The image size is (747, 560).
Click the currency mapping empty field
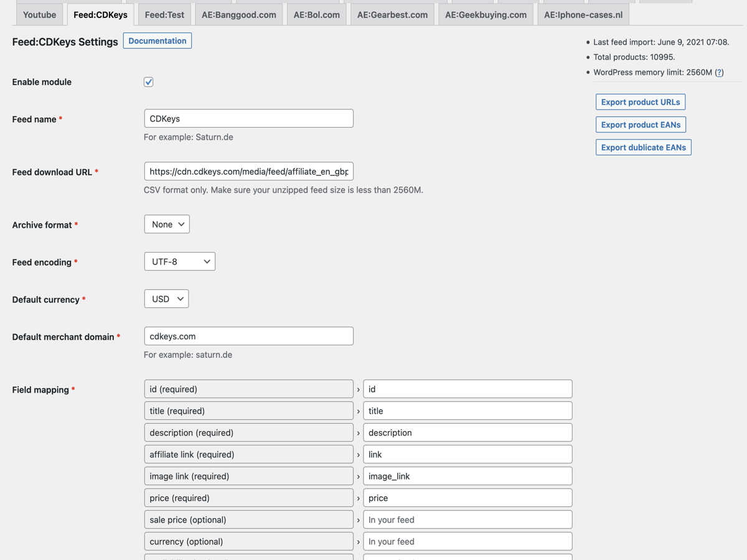click(467, 541)
